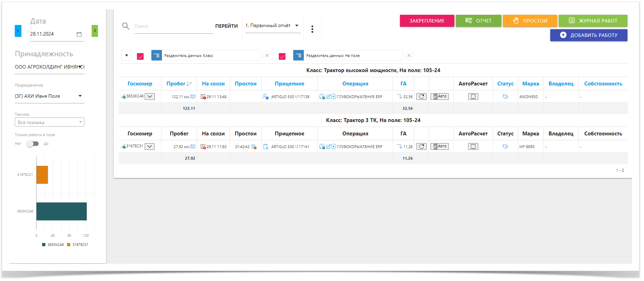The width and height of the screenshot is (644, 281).
Task: Click calendar icon in date field
Action: pyautogui.click(x=79, y=34)
